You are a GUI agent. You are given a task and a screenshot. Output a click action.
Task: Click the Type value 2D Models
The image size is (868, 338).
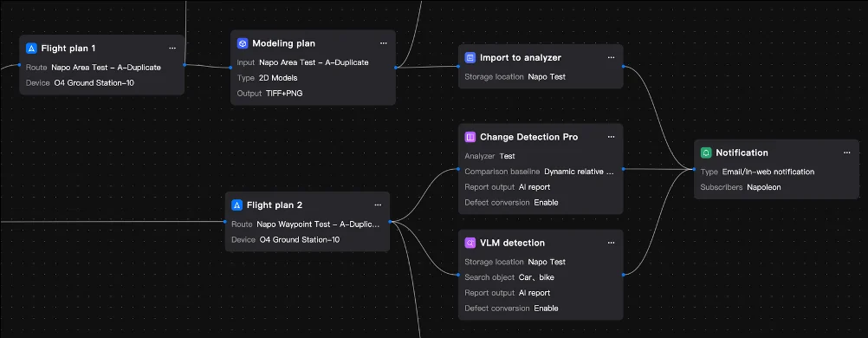278,78
